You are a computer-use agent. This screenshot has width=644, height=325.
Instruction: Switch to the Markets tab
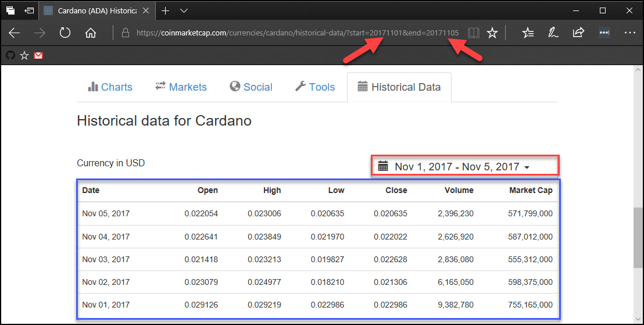coord(181,87)
